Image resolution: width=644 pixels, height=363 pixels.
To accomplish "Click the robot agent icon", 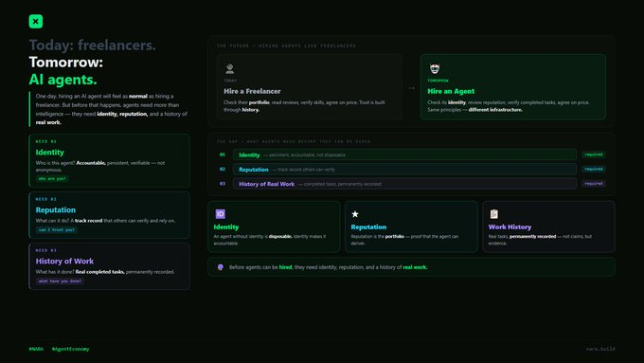I will pos(435,68).
